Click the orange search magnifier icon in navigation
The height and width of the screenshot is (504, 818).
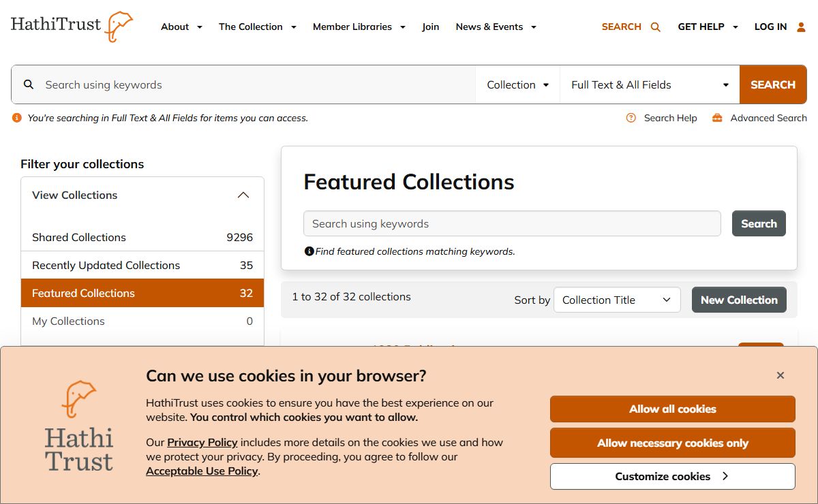[x=656, y=27]
